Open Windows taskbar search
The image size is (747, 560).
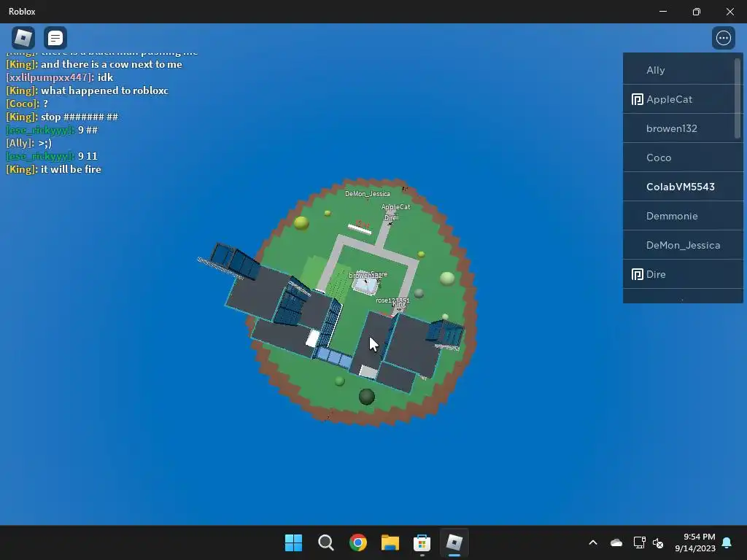(326, 542)
